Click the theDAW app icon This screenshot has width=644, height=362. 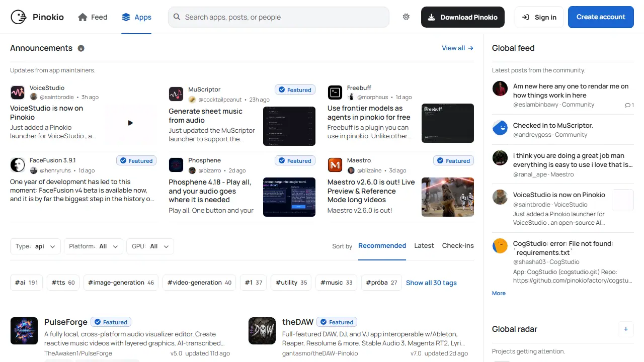click(x=262, y=331)
